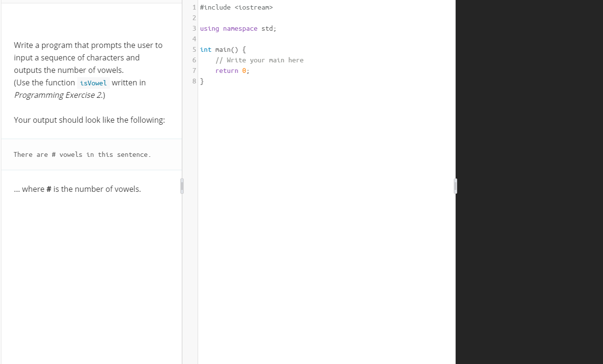Click the isVowel code badge in instructions

pyautogui.click(x=93, y=83)
